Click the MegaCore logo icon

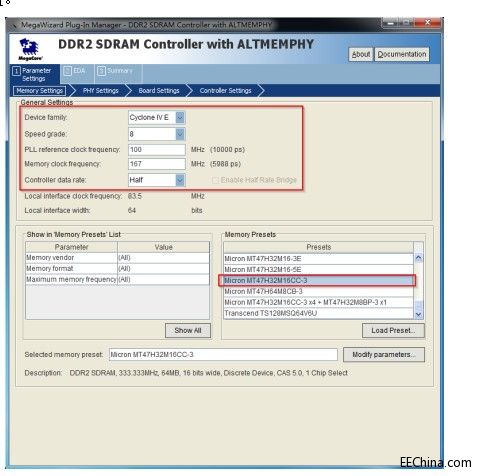pyautogui.click(x=30, y=49)
